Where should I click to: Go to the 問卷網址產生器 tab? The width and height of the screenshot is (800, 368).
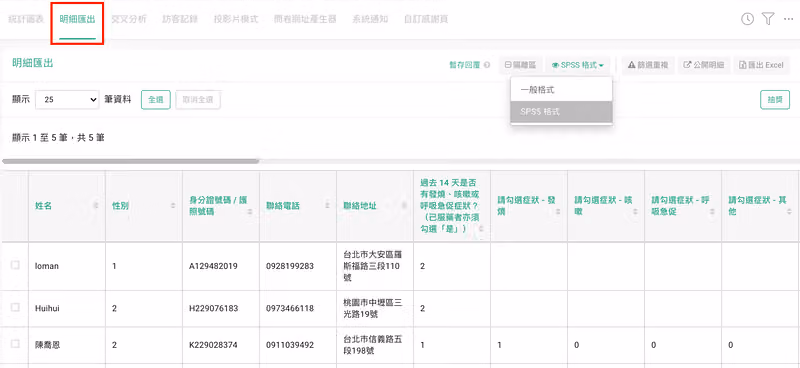305,19
